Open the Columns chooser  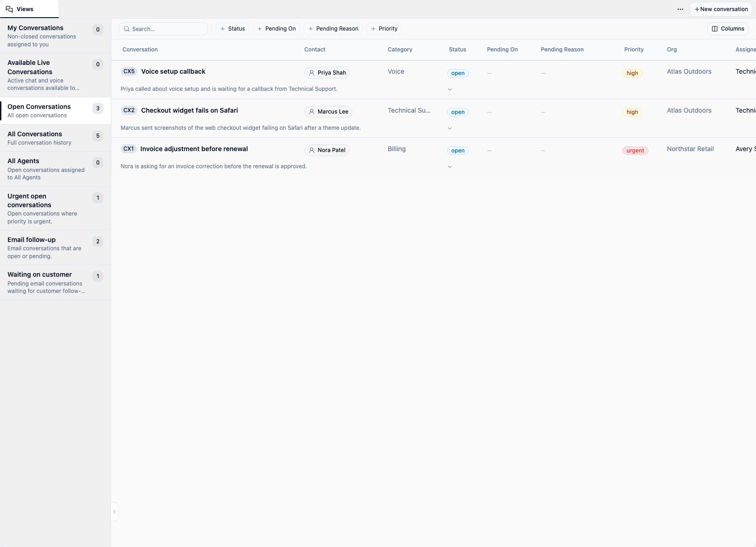coord(728,29)
